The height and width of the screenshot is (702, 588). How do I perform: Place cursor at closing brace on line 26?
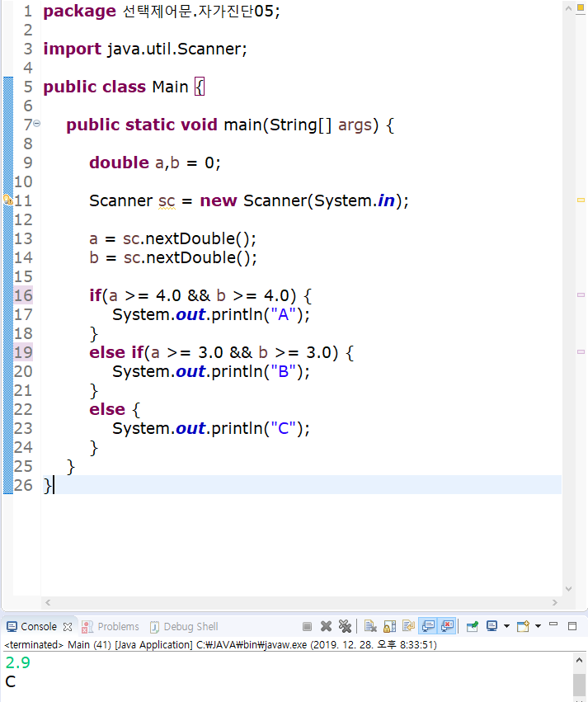point(48,485)
